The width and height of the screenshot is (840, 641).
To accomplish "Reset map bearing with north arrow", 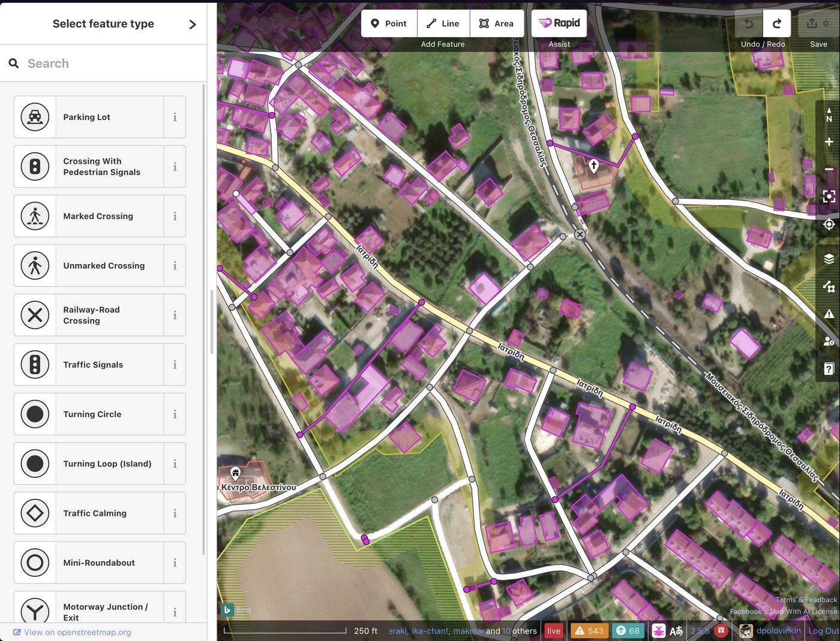I will [829, 115].
